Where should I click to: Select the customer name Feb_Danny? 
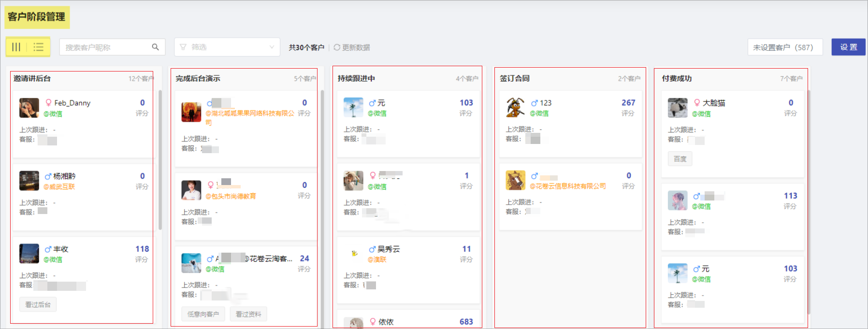72,103
